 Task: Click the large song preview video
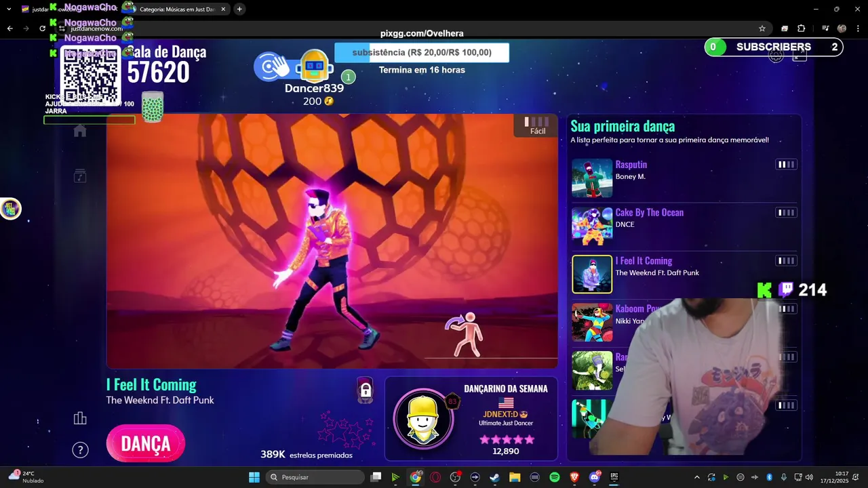coord(332,241)
